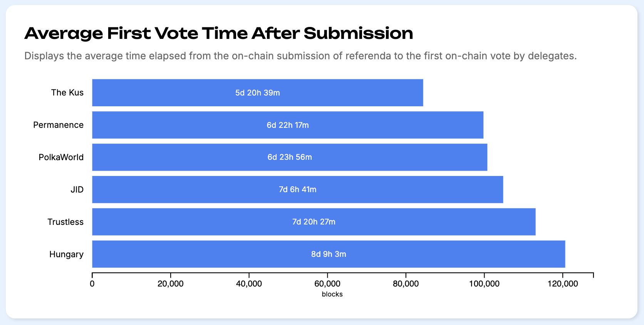The width and height of the screenshot is (644, 325).
Task: Click the "JID" y-axis label
Action: [77, 190]
